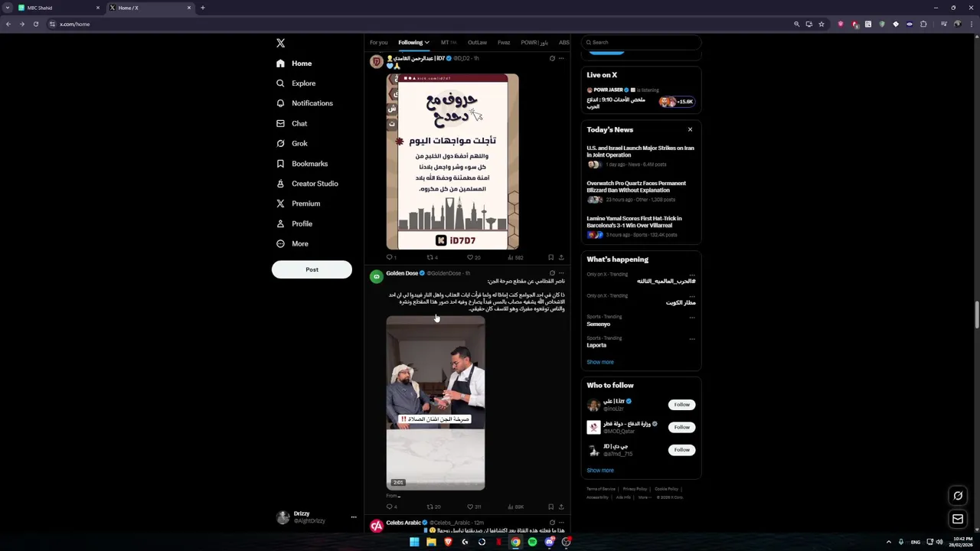980x551 pixels.
Task: Open Lamine Yamal hat-trick news story
Action: [x=641, y=227]
